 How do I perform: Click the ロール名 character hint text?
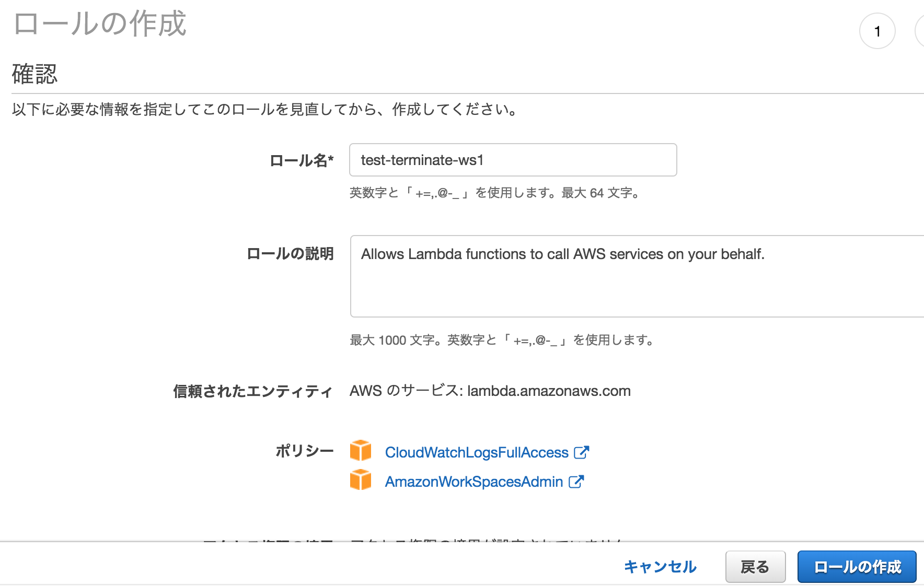(x=494, y=193)
